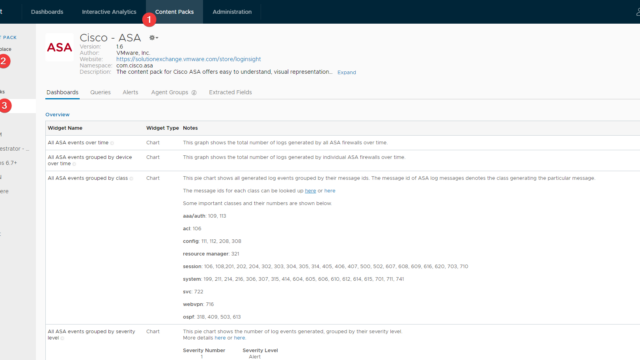640x360 pixels.
Task: Click info icon for events grouped by device over time
Action: coord(74,164)
